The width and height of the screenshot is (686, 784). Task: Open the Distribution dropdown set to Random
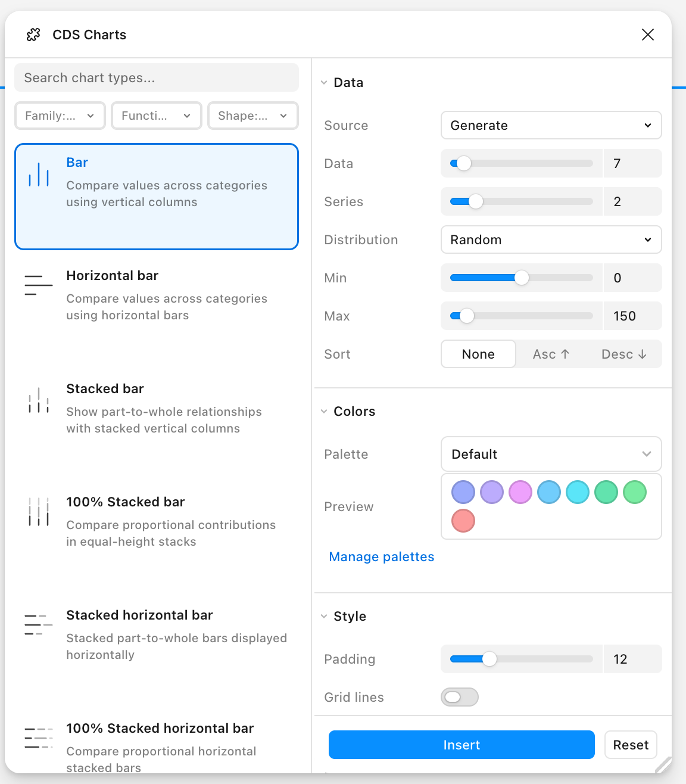[x=551, y=239]
